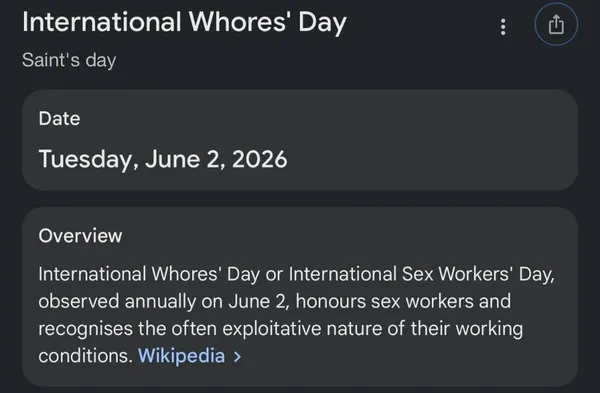Viewport: 600px width, 393px height.
Task: Tap the Date card heading
Action: 59,118
